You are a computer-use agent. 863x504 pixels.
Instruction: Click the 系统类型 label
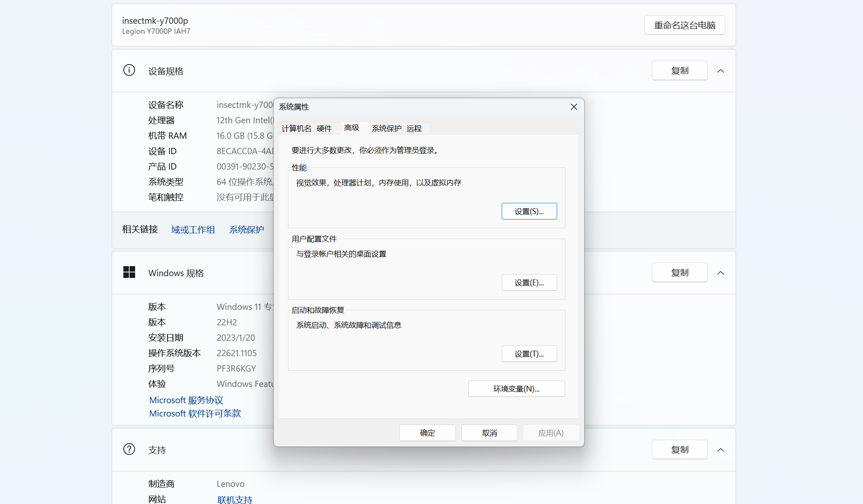point(166,182)
